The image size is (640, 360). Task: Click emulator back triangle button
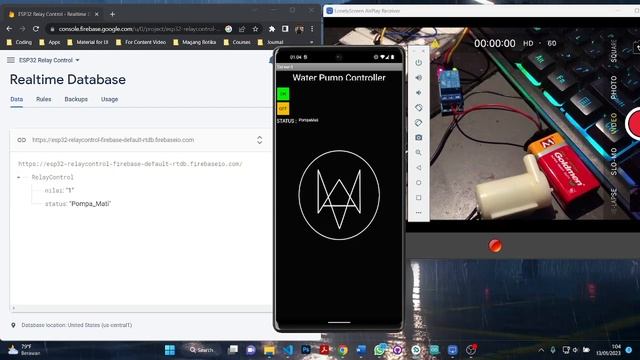click(418, 168)
